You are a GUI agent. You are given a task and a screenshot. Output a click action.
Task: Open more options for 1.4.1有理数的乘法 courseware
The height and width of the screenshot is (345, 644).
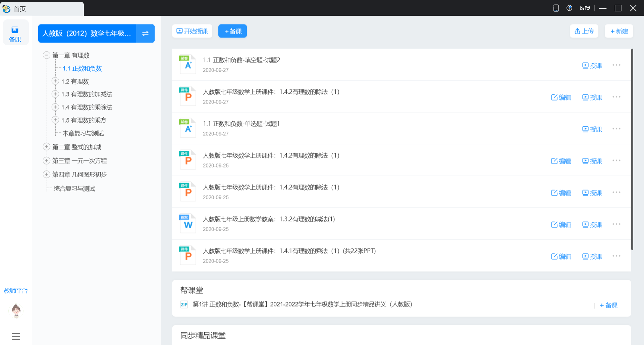tap(616, 256)
